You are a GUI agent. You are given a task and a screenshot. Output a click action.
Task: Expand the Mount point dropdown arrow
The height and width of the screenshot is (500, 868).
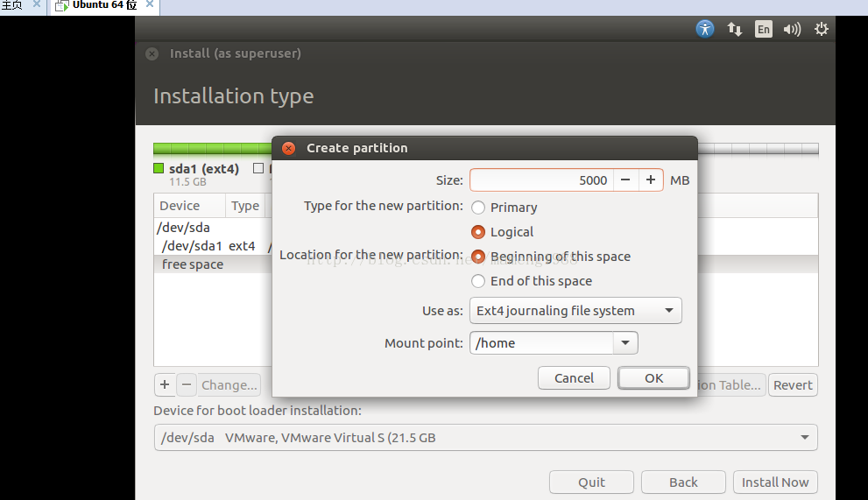point(625,343)
